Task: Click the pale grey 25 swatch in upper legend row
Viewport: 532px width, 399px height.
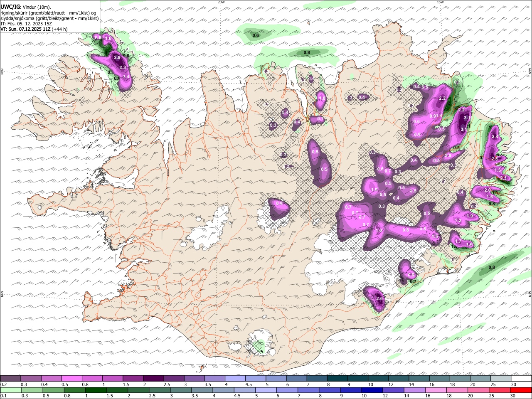Action: (500, 379)
